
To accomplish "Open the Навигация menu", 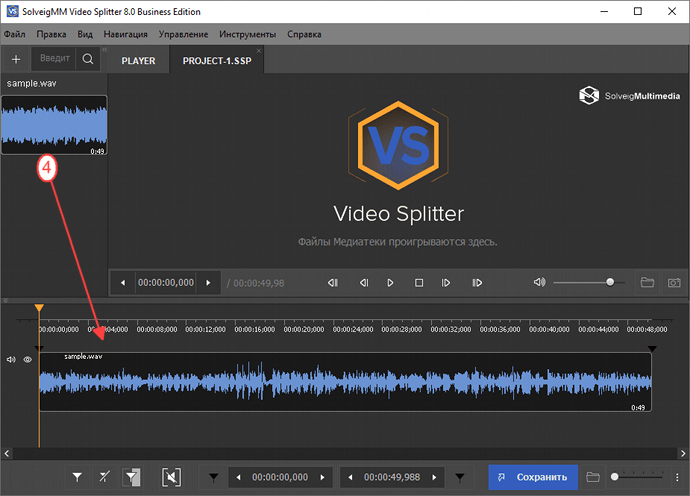I will point(125,34).
